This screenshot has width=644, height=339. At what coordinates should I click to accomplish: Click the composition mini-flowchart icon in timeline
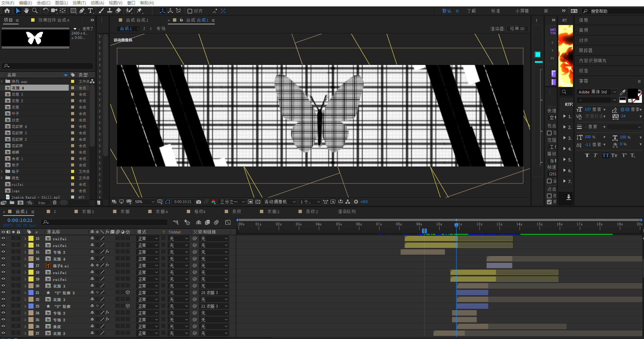(176, 222)
